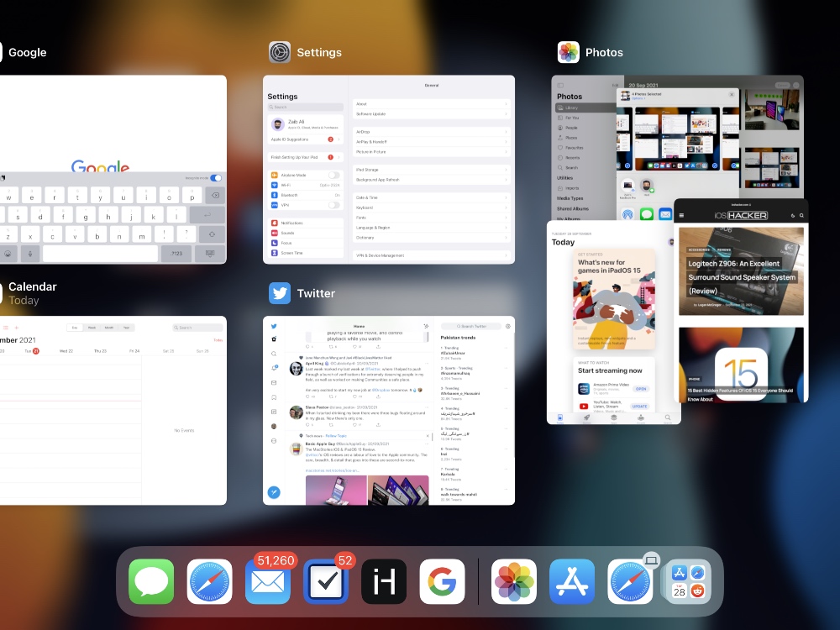
Task: Tap Wi-Fi row in Settings sidebar
Action: click(x=306, y=186)
